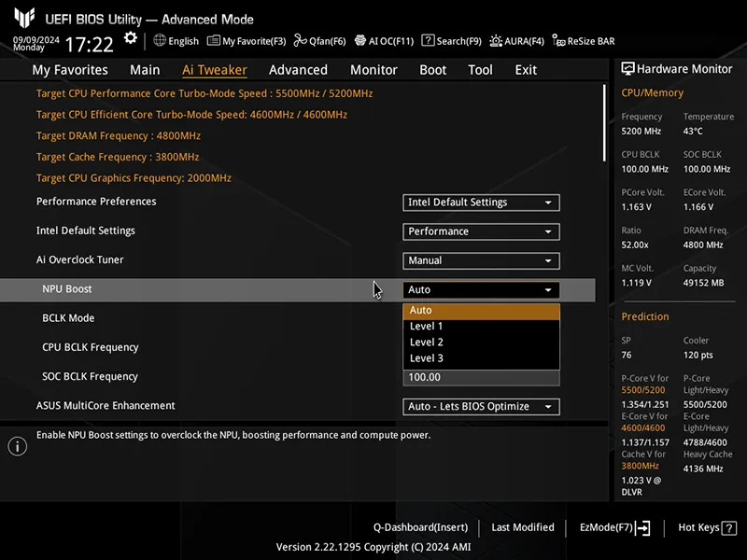The image size is (747, 560).
Task: Open Intel Default Settings Performance dropdown
Action: click(x=481, y=231)
